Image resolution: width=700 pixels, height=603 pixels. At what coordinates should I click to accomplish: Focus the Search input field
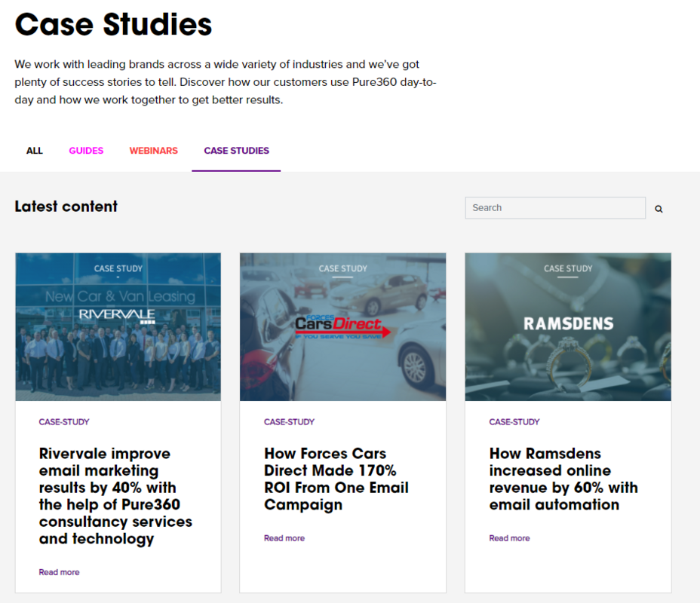pos(554,208)
